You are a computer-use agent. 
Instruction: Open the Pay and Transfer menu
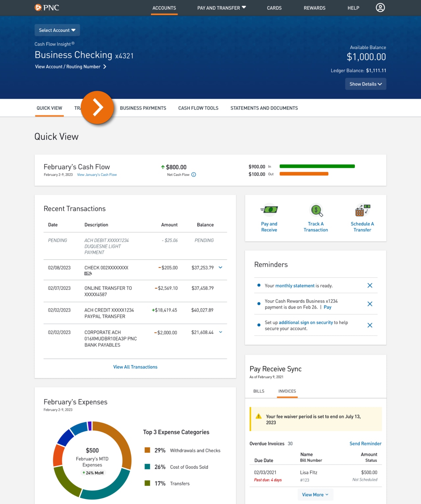coord(221,8)
